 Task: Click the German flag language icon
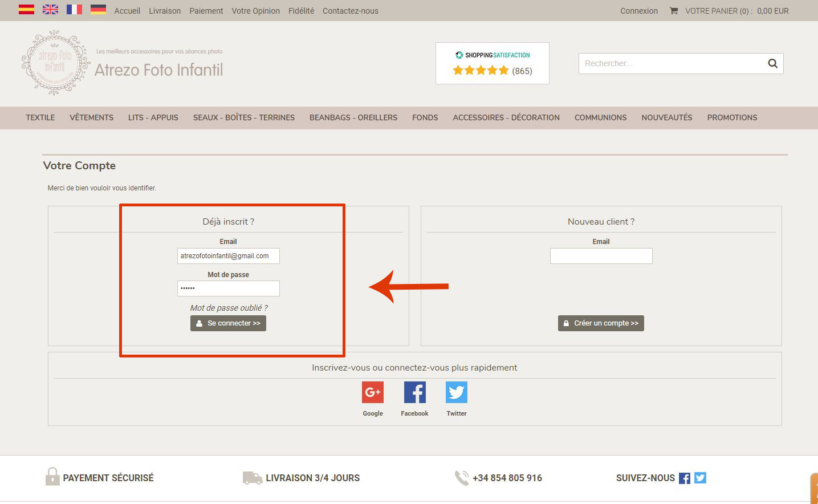click(x=98, y=10)
